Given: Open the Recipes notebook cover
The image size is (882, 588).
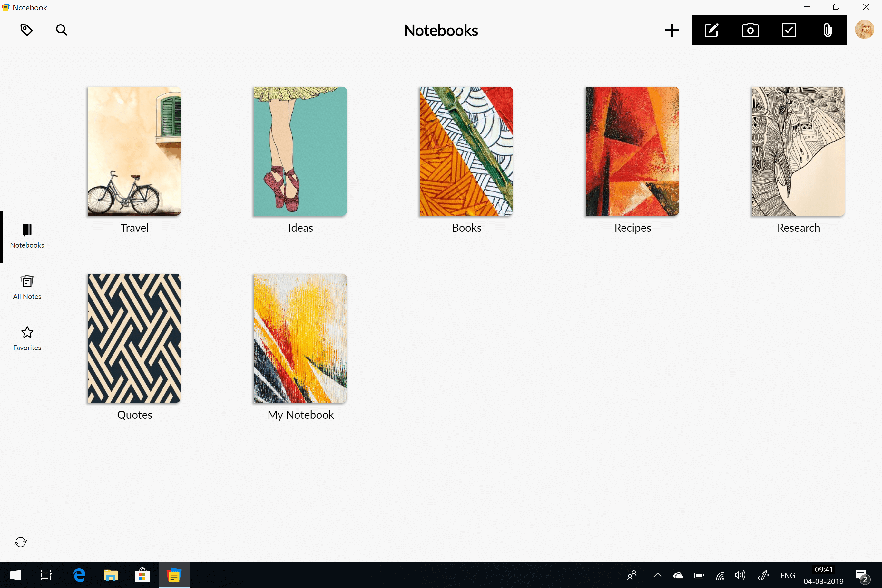Looking at the screenshot, I should [x=632, y=151].
